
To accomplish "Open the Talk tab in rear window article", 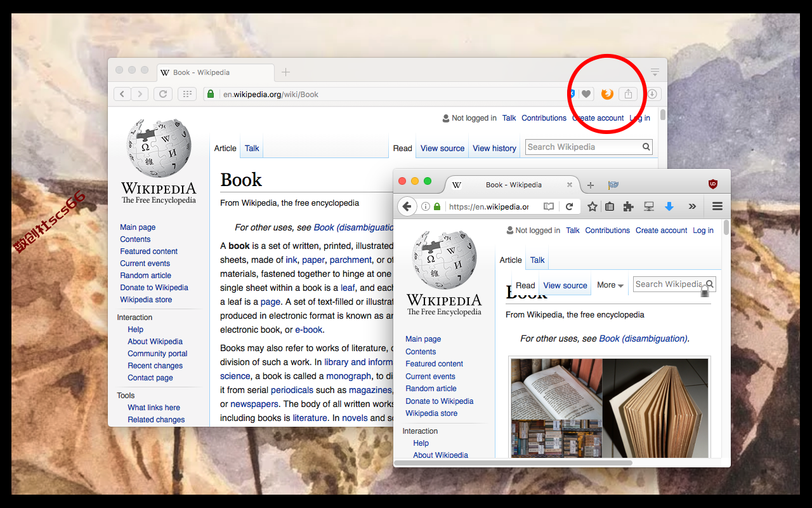I will tap(252, 148).
